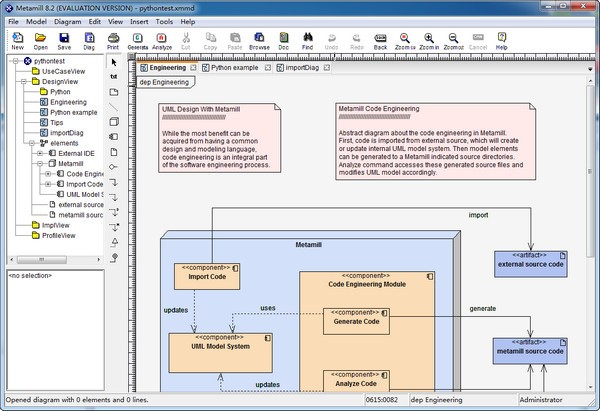Collapse the pythontest root tree node
The height and width of the screenshot is (411, 600).
[16, 61]
